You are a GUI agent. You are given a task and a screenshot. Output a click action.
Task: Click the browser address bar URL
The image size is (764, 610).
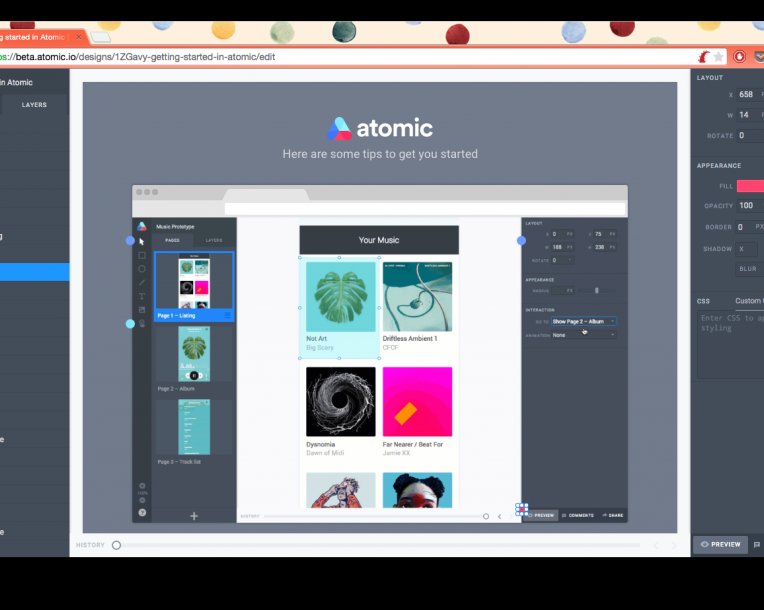[137, 57]
